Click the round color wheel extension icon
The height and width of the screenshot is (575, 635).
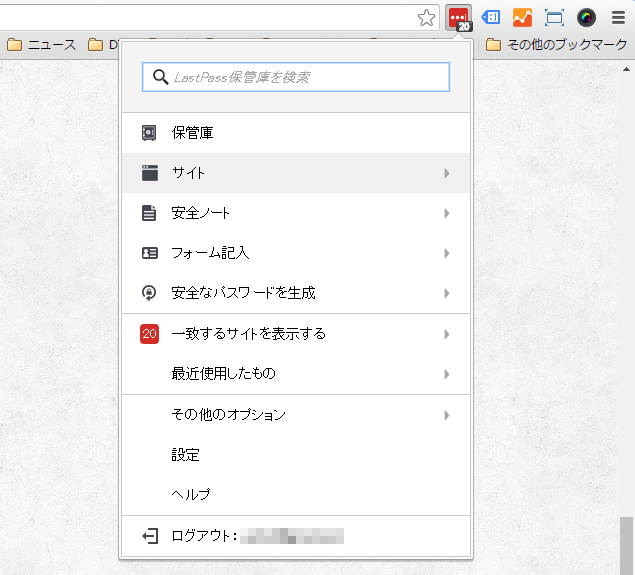[586, 18]
